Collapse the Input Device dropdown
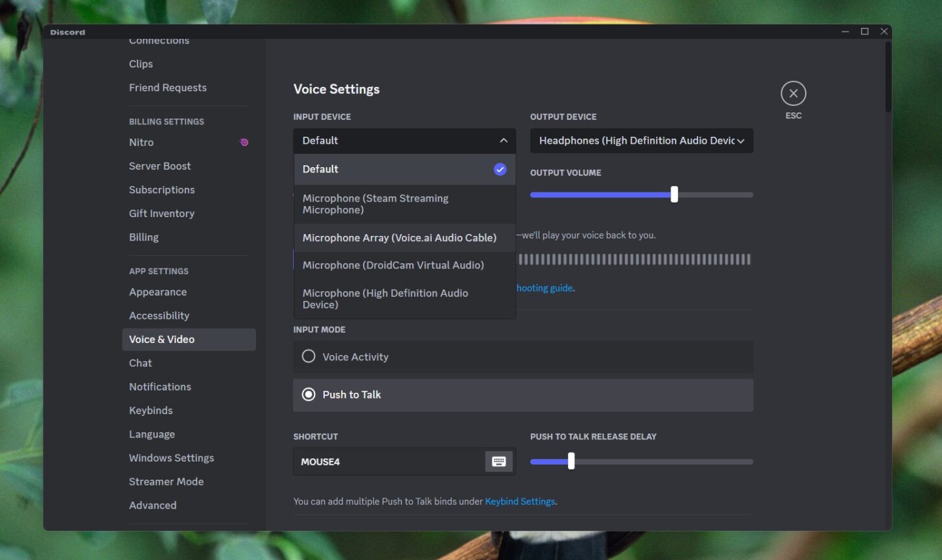Screen dimensions: 942x560 tap(504, 140)
